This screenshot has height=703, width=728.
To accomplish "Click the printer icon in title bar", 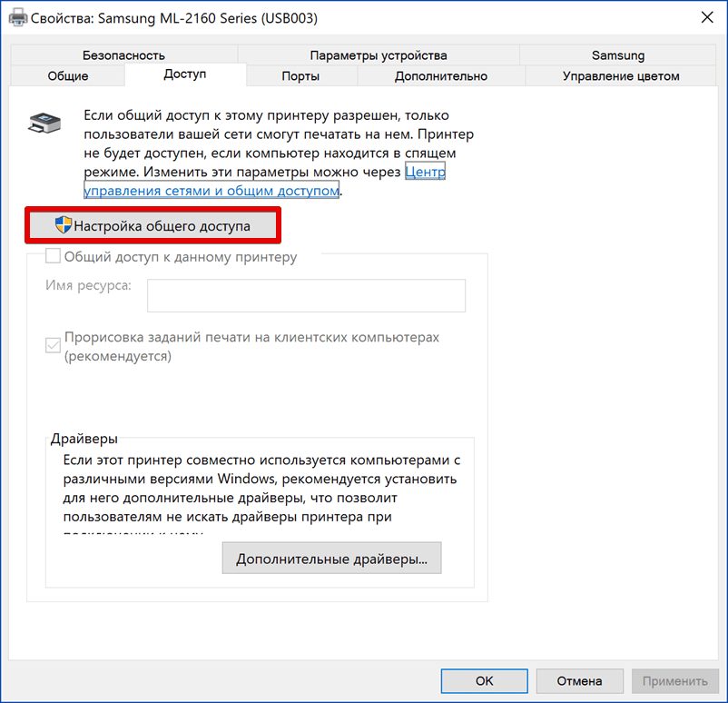I will 18,17.
